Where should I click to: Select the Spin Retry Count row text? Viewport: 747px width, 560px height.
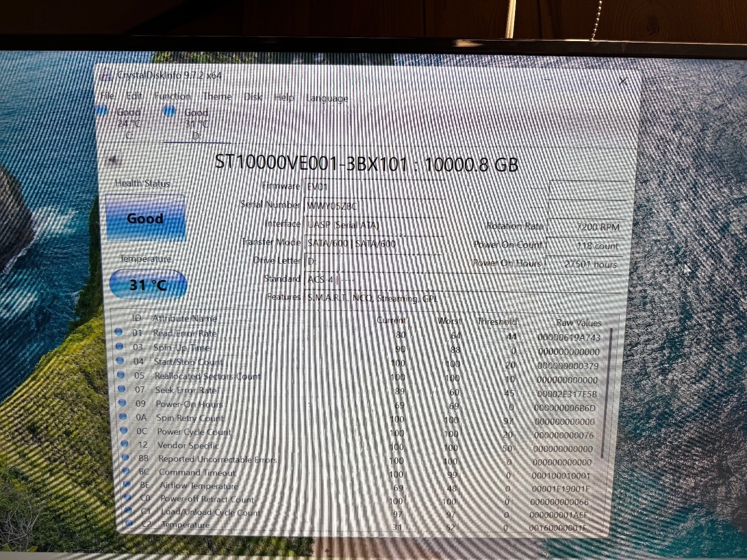(190, 418)
